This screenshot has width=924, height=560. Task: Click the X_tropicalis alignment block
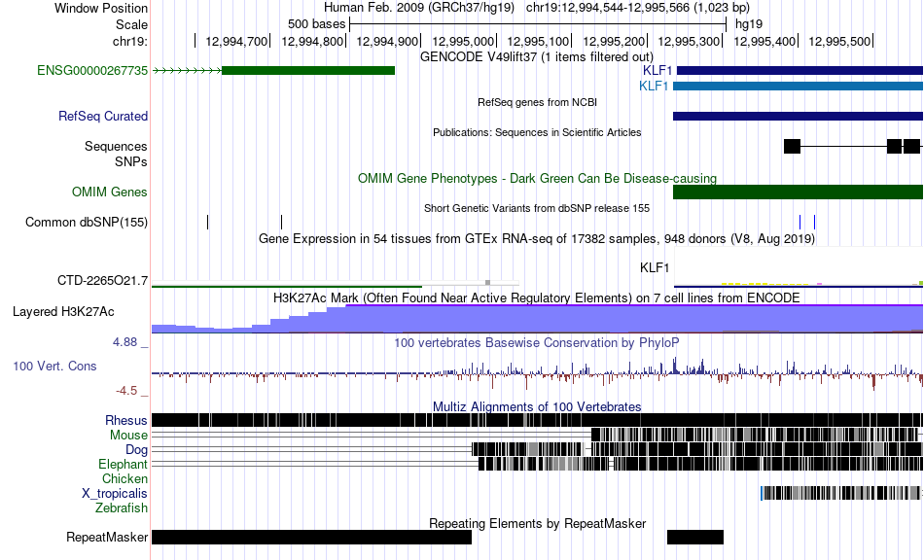click(x=840, y=494)
